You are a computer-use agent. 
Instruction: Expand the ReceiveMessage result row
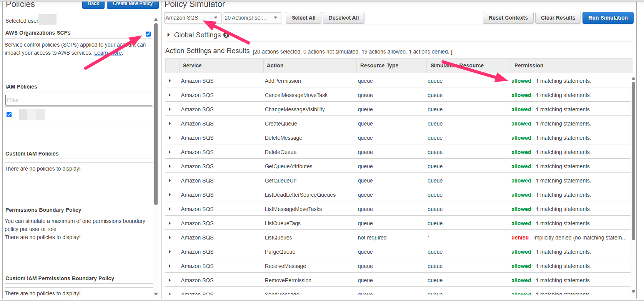tap(170, 266)
